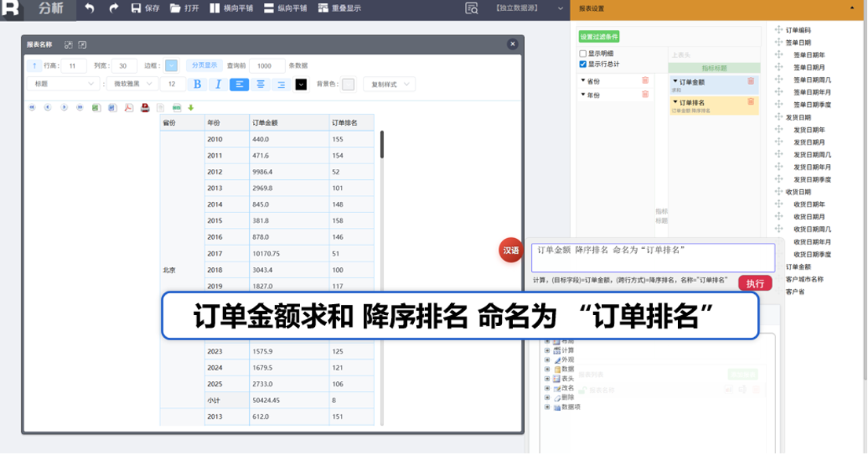Open the 背景色 background color picker
Image resolution: width=868 pixels, height=462 pixels.
348,84
